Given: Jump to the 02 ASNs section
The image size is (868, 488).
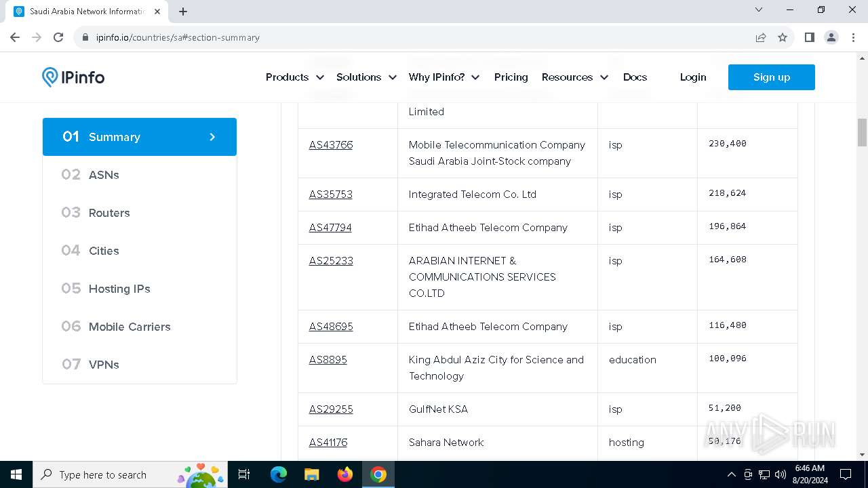Looking at the screenshot, I should click(140, 175).
